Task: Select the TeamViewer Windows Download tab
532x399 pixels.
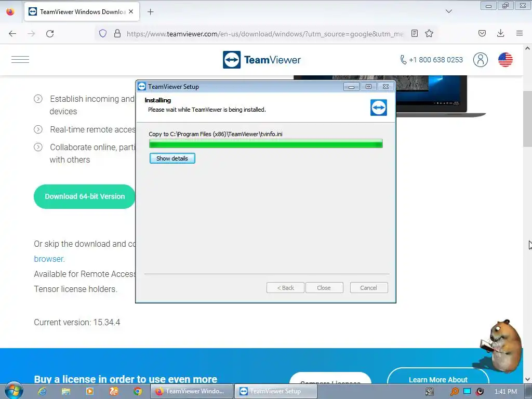Action: point(82,11)
